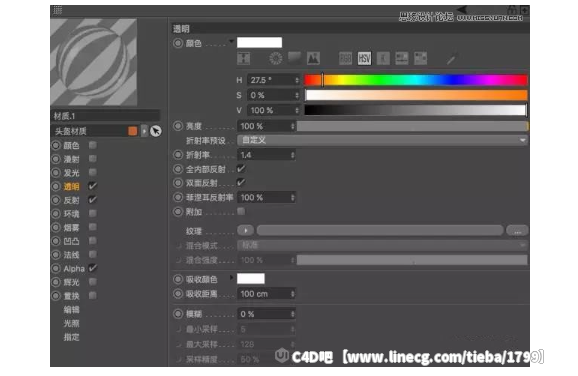Open the 折射率预设 dropdown

coord(382,140)
